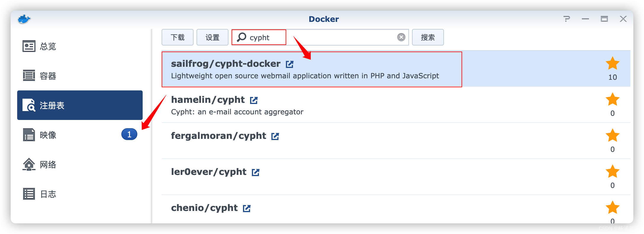View the 日志 log tab

(47, 194)
